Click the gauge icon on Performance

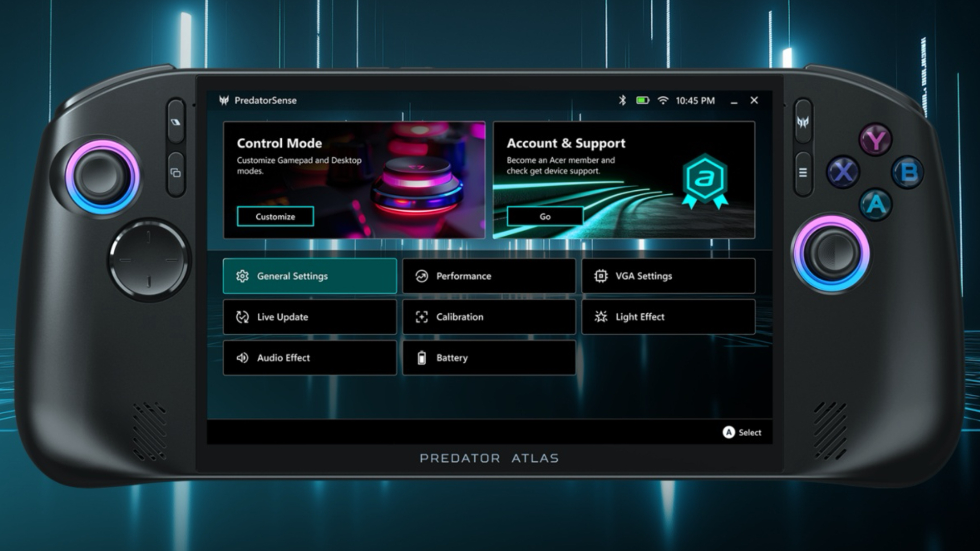point(422,276)
